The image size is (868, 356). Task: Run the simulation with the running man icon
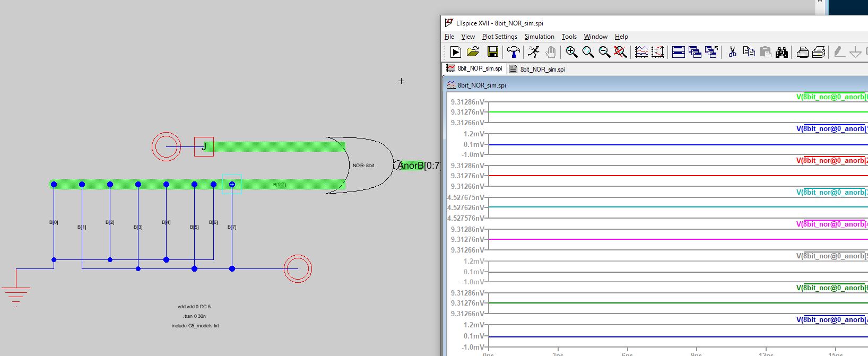[x=533, y=52]
